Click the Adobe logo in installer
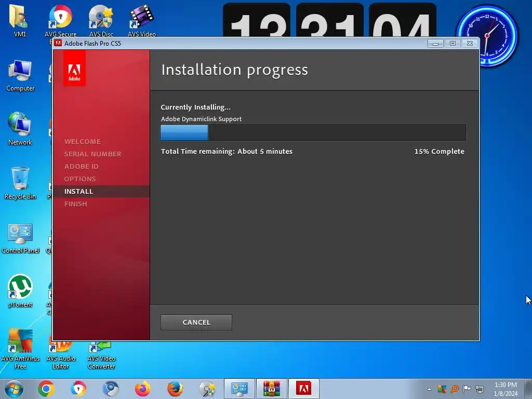This screenshot has height=399, width=532. (x=74, y=68)
